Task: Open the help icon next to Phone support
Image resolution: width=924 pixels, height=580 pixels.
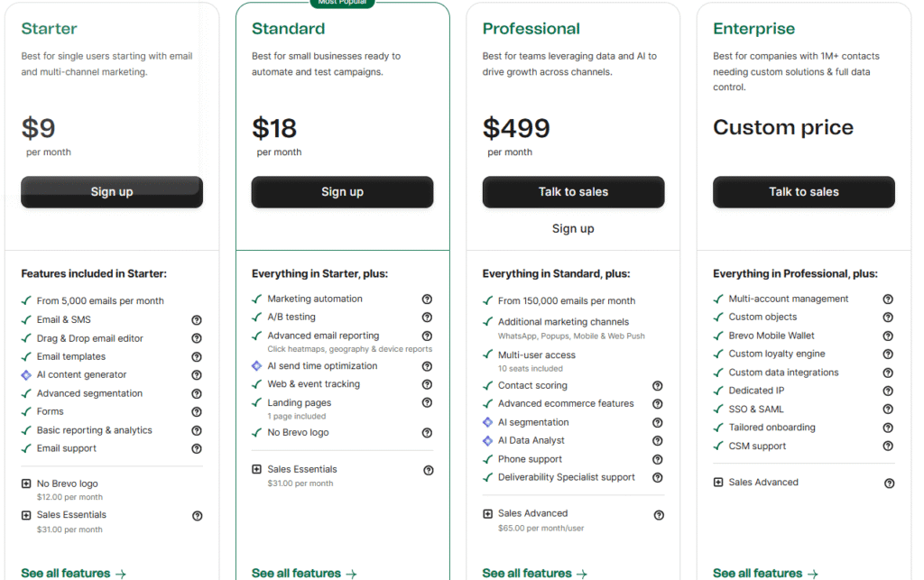Action: (x=659, y=459)
